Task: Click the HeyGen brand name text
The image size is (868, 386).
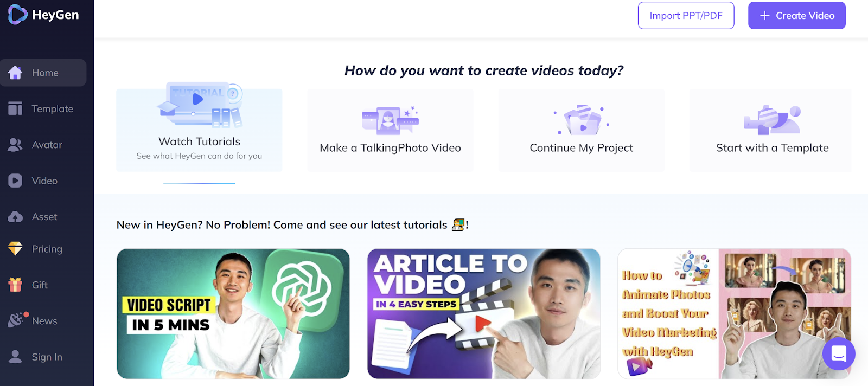Action: [55, 15]
